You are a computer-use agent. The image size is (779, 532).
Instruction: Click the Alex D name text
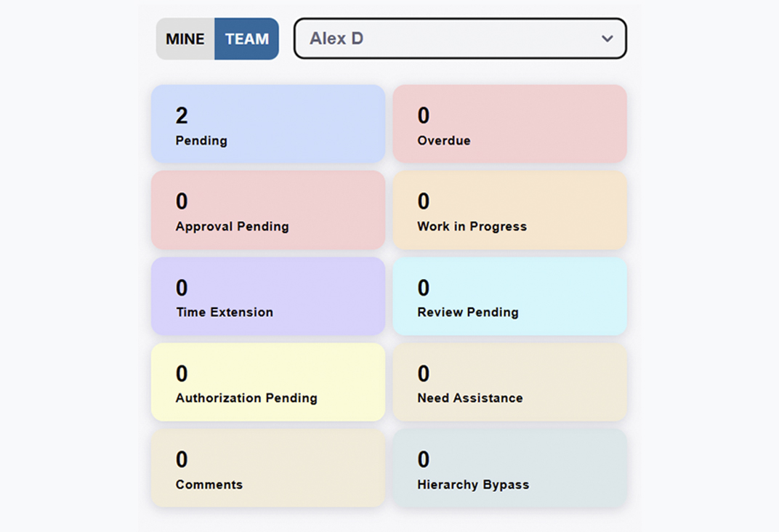(336, 39)
